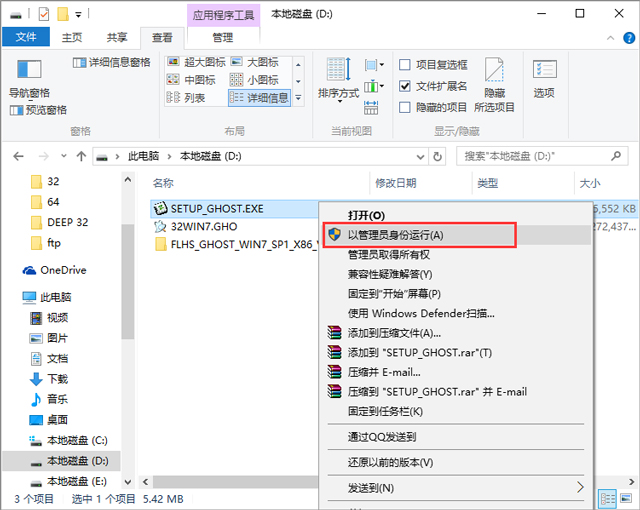Go up one folder level

[x=81, y=156]
